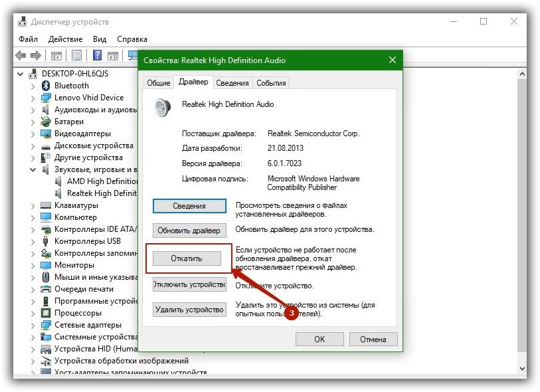Select the Компьютер tree label

[76, 217]
